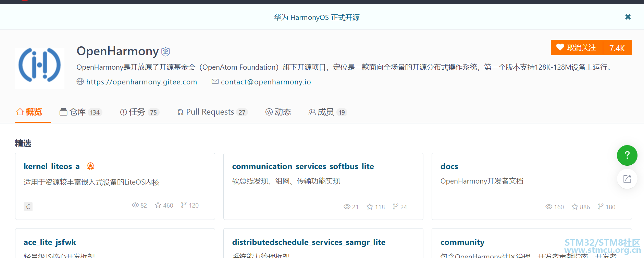Click the 24 fork count on softbus_lite
Screen dimensions: 644x258
click(x=404, y=207)
